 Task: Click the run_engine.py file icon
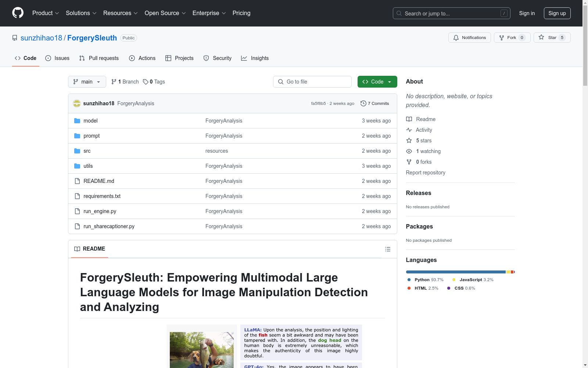[77, 211]
